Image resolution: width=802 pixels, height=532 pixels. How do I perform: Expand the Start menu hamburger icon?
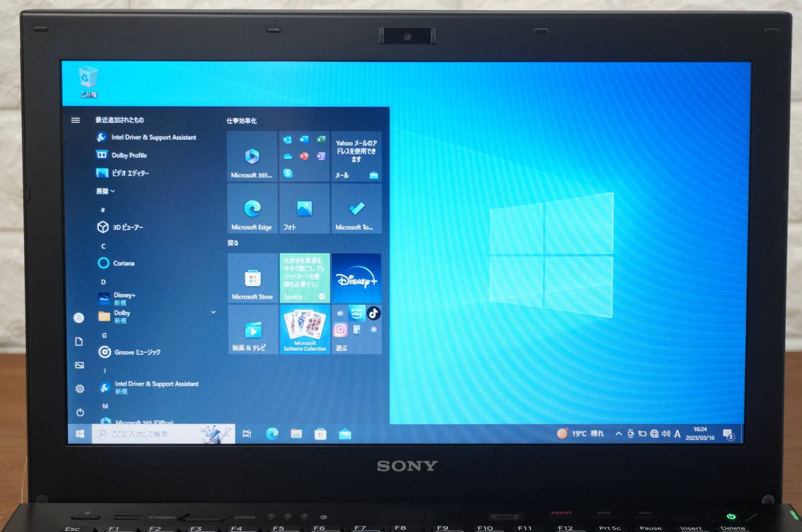tap(76, 120)
